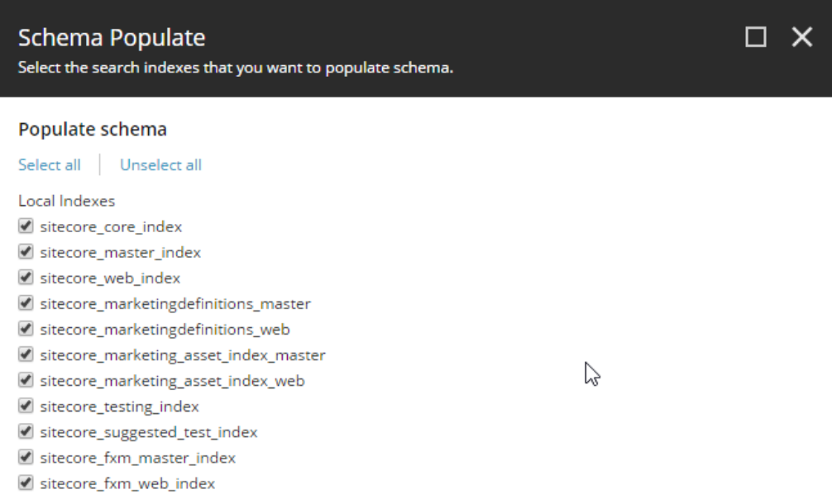Uncheck the sitecore_web_index checkbox
Viewport: 832px width, 504px height.
[x=26, y=277]
